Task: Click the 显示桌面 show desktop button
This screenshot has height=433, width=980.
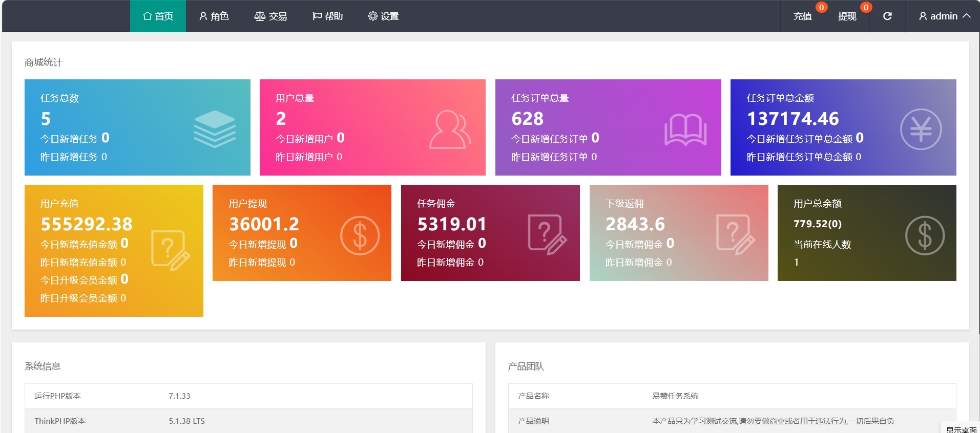Action: coord(961,429)
